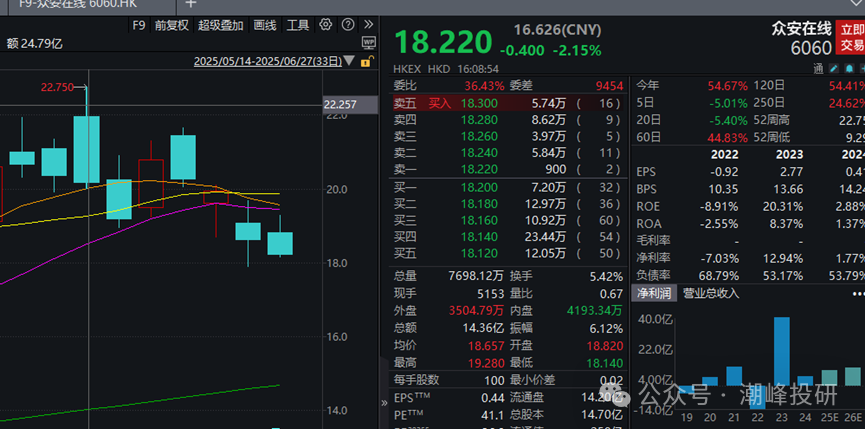
Task: Switch to the 营业总收入 tab
Action: pos(711,293)
